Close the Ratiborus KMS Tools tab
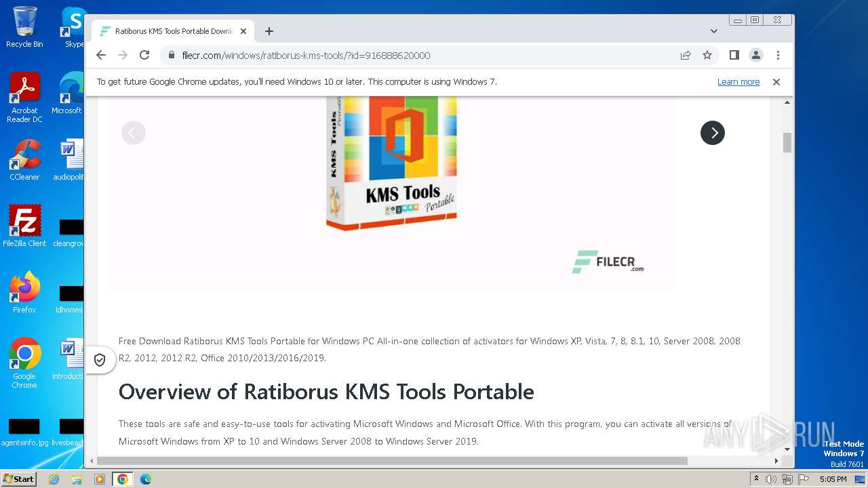The height and width of the screenshot is (488, 868). click(243, 31)
